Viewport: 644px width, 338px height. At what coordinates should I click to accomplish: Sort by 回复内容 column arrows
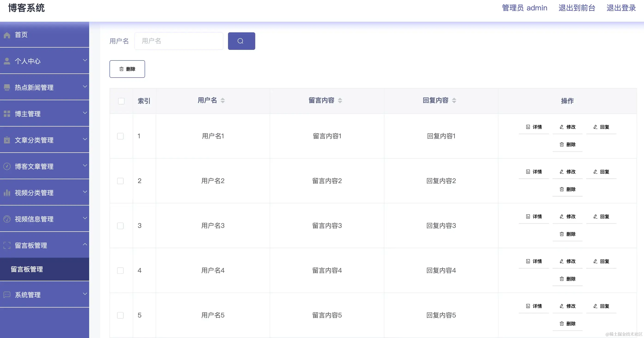coord(454,100)
